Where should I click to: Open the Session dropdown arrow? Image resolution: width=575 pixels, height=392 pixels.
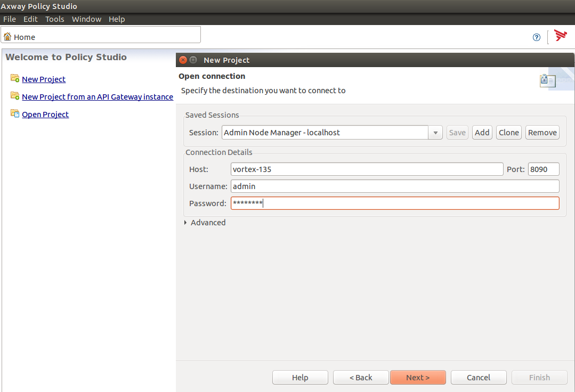435,133
